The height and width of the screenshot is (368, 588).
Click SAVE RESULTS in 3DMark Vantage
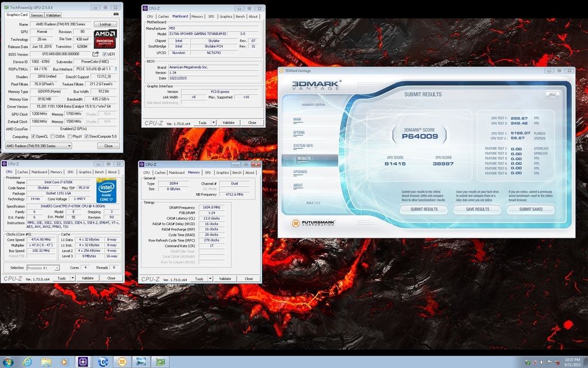tap(477, 209)
